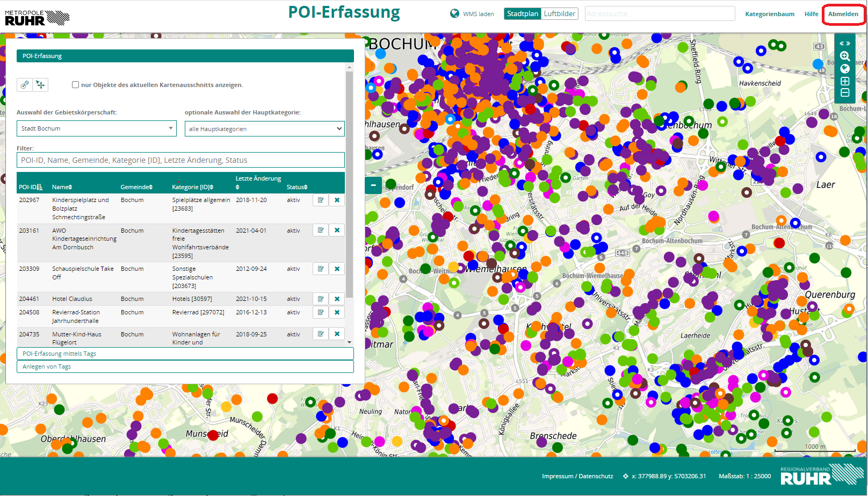Screen dimensions: 868x496
Task: Click the Metropole Ruhr logo
Action: pos(37,18)
